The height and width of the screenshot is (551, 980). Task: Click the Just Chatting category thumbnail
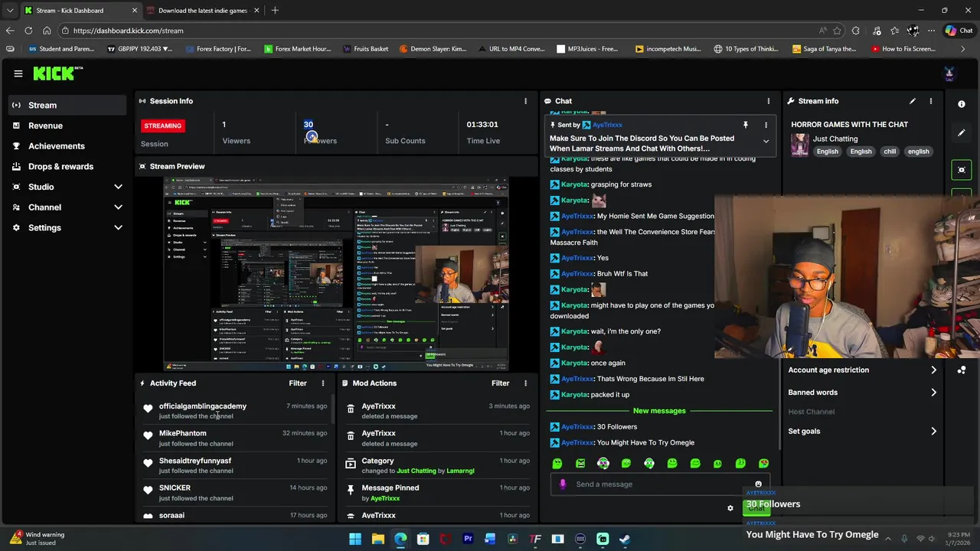[799, 145]
